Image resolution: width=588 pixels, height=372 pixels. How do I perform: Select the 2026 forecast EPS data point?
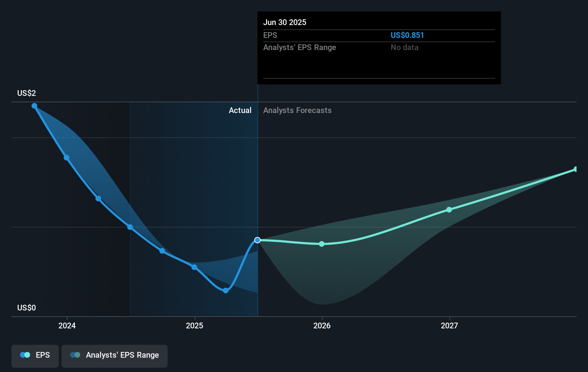(x=322, y=244)
